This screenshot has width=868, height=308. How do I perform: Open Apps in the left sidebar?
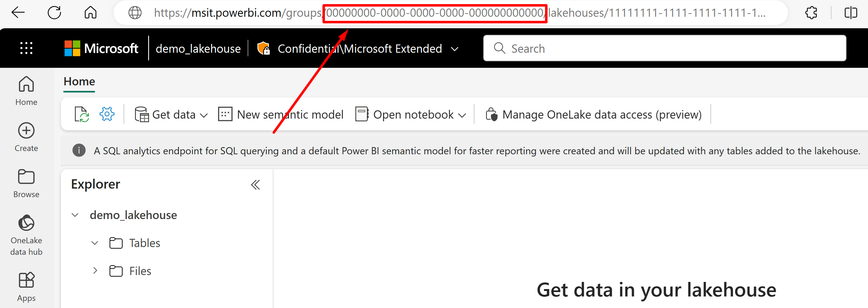(26, 287)
